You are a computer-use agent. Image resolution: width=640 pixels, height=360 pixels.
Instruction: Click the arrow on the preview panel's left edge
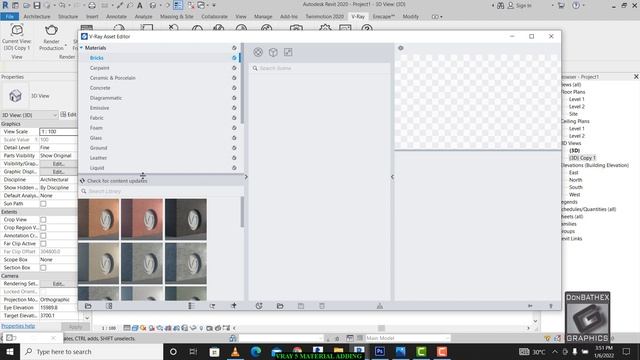392,177
